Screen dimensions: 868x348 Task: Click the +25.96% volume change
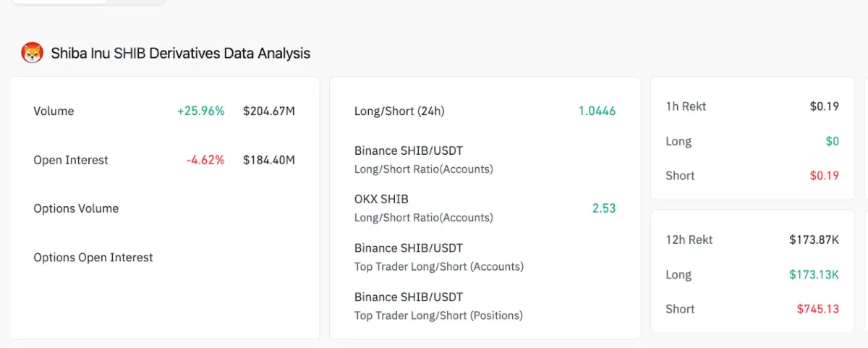coord(200,111)
